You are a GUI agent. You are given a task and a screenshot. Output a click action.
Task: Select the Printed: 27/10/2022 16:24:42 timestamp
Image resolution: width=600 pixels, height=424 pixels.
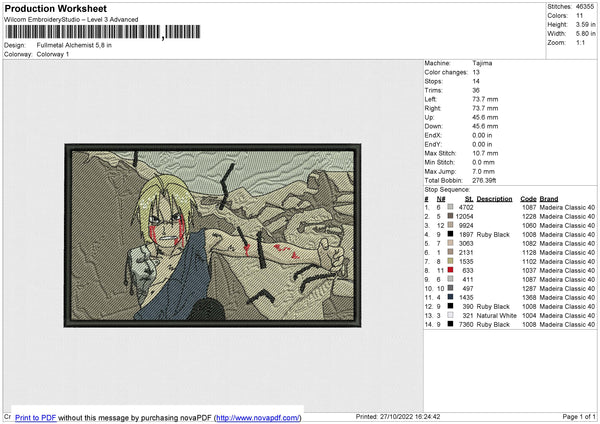click(x=398, y=416)
